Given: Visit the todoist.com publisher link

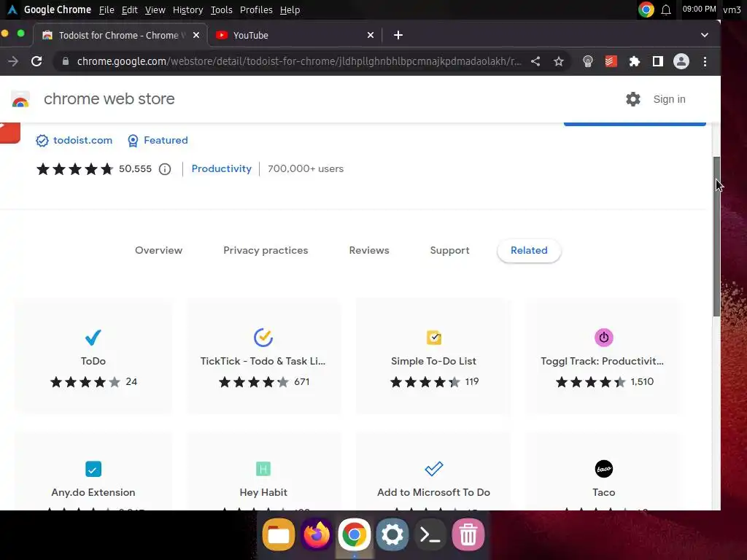Looking at the screenshot, I should (83, 141).
